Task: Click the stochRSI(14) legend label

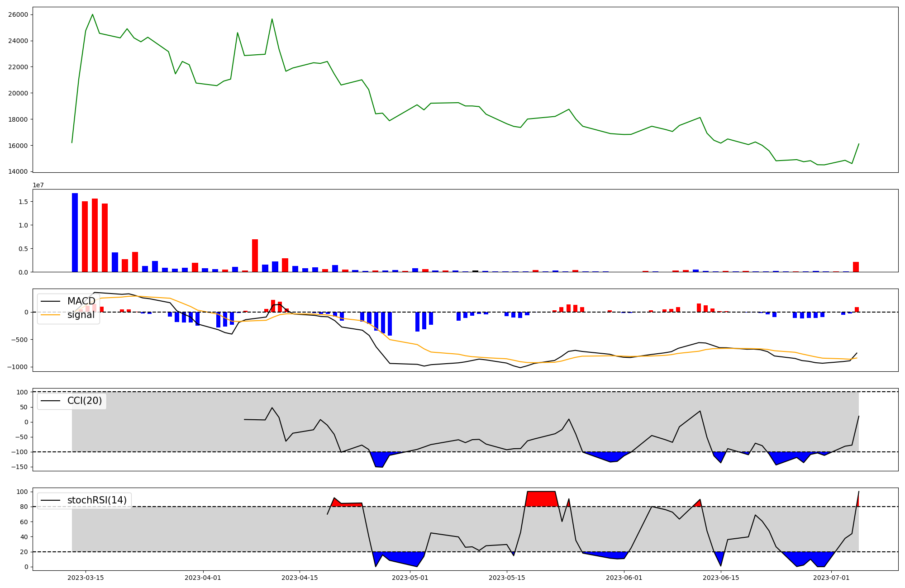Action: pos(97,500)
